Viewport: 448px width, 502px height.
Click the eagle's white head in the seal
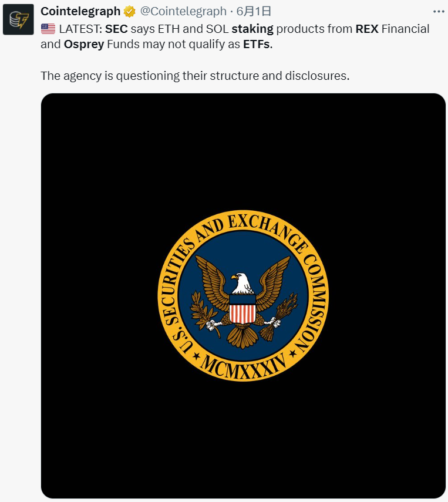(242, 282)
